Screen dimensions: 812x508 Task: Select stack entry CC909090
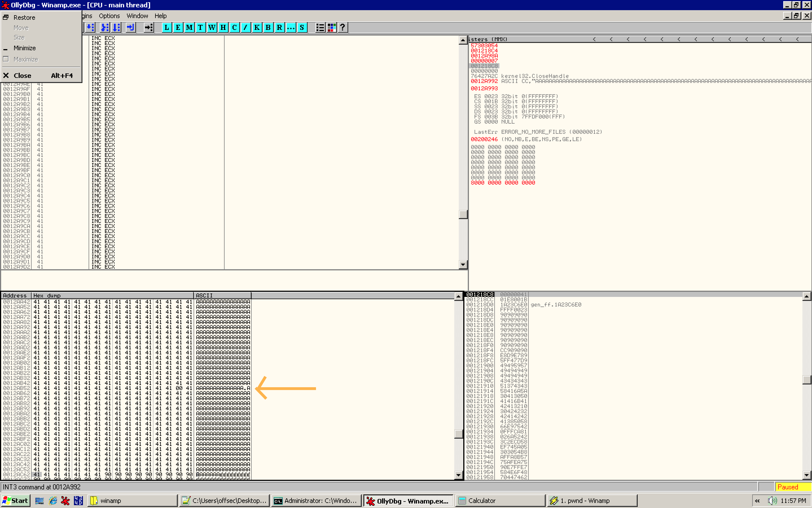(513, 350)
